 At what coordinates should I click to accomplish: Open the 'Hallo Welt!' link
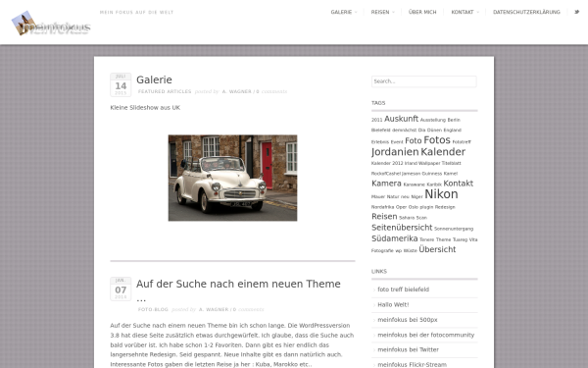tap(393, 304)
